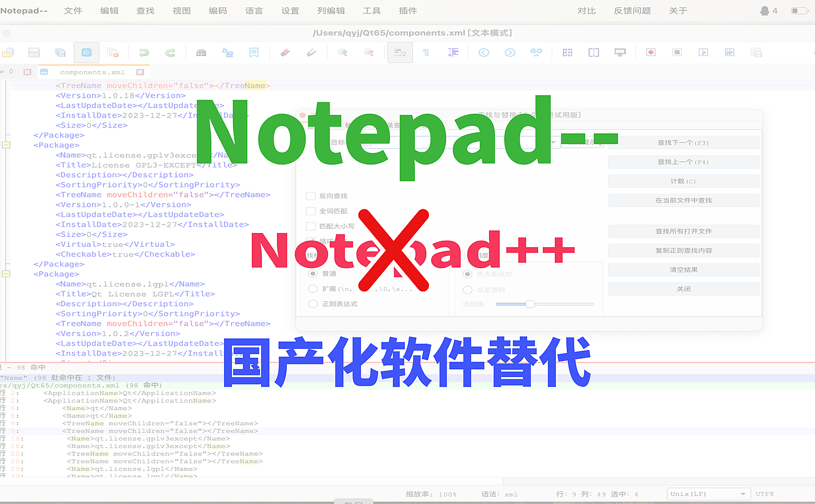Image resolution: width=815 pixels, height=504 pixels.
Task: Open the 设置 menu
Action: [290, 10]
